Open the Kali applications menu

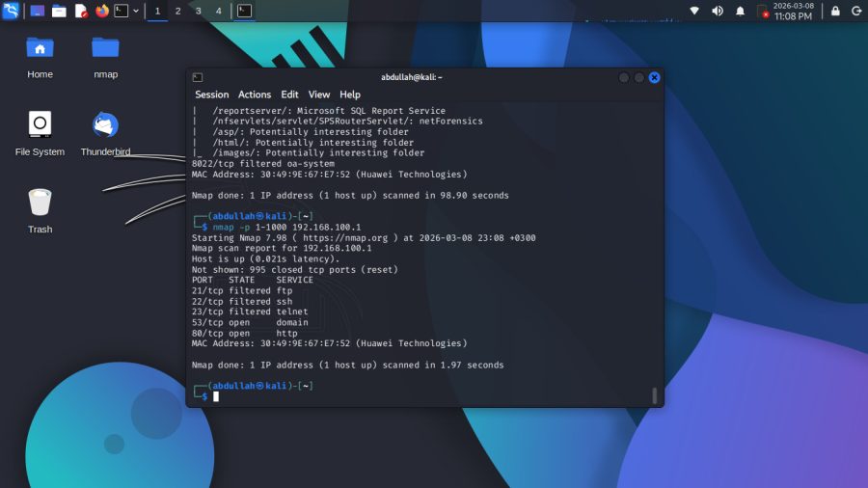pos(11,11)
